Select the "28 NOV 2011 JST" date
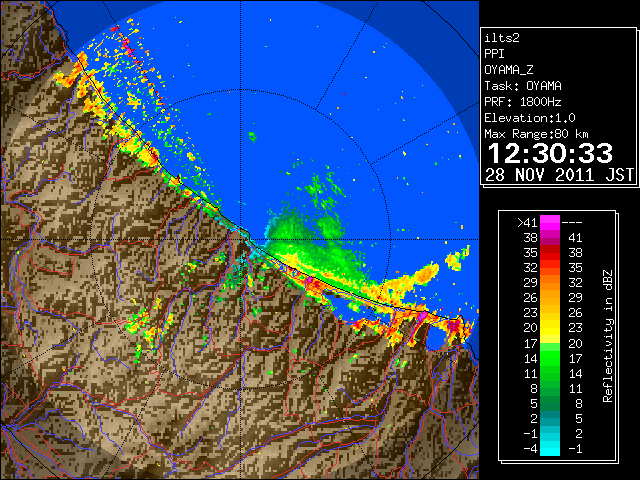640x480 pixels. 560,175
